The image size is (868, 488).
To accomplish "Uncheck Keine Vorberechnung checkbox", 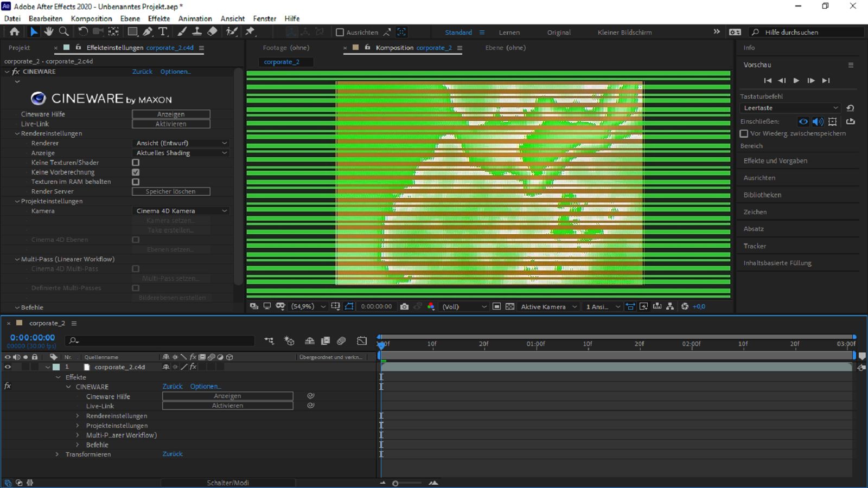I will pos(136,172).
